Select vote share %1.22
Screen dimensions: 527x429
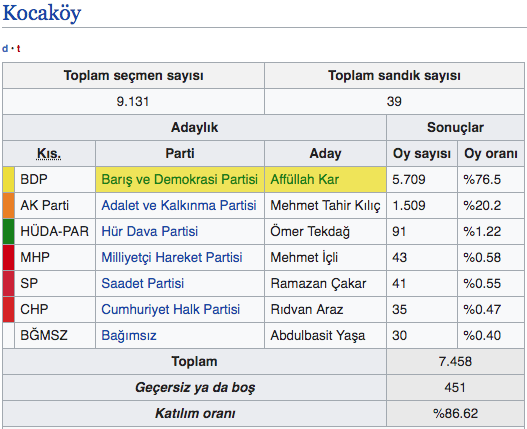[482, 231]
